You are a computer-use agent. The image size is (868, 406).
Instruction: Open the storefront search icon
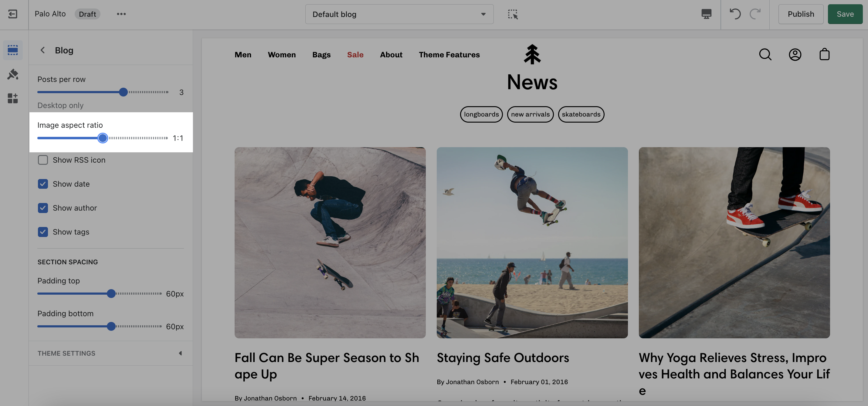coord(765,54)
